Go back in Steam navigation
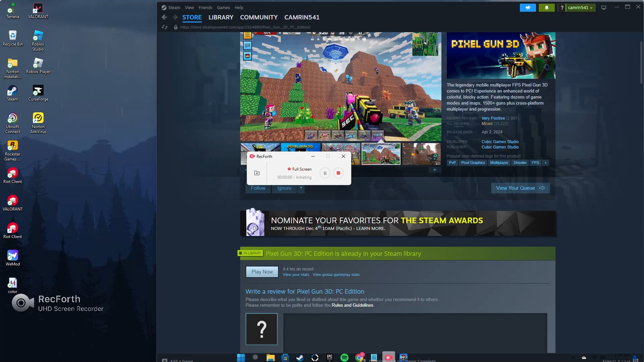This screenshot has height=362, width=644. pos(164,17)
